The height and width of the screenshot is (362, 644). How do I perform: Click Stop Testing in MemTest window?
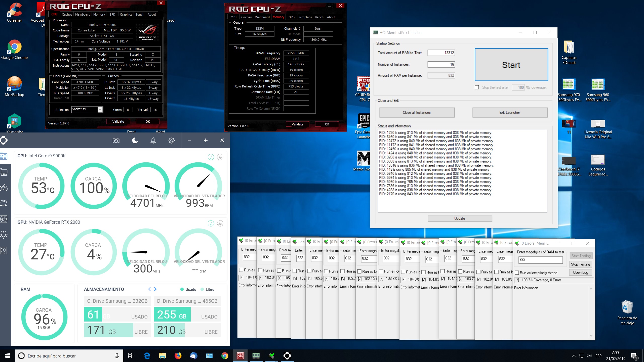(580, 264)
